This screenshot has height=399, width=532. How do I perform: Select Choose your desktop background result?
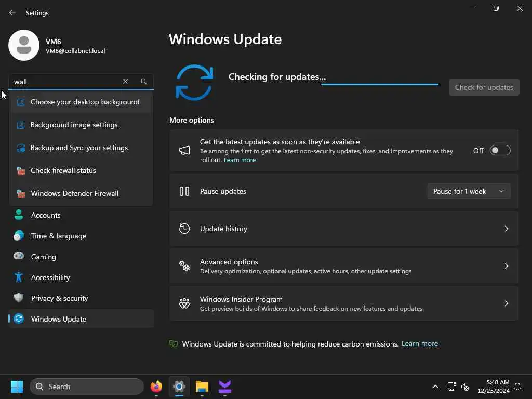pyautogui.click(x=81, y=102)
